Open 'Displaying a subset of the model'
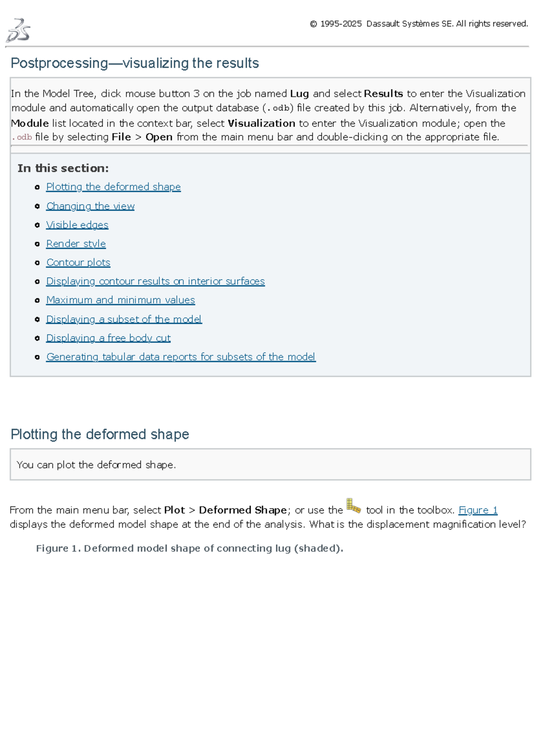This screenshot has width=534, height=756. coord(124,319)
